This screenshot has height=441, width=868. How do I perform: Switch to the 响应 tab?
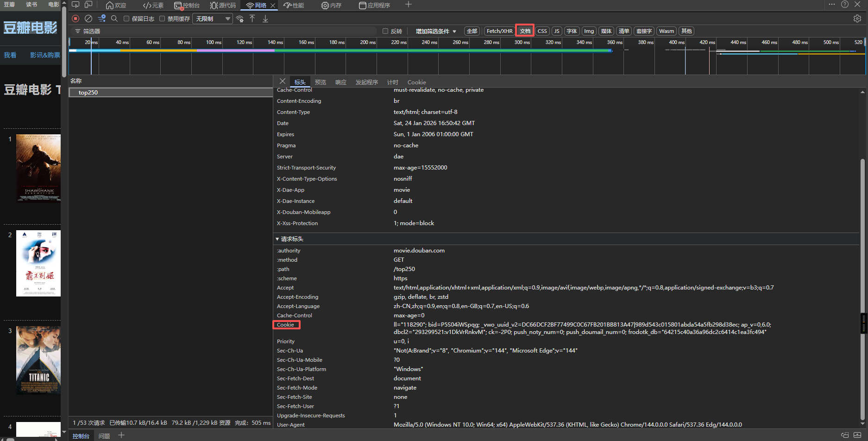click(x=341, y=82)
